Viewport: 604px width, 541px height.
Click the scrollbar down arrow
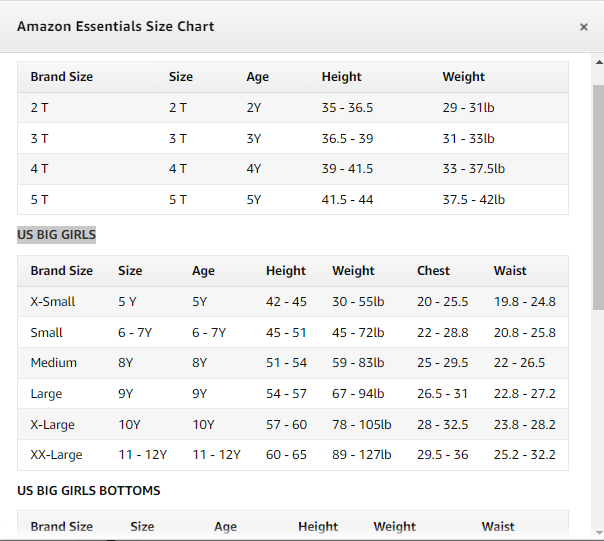tap(599, 533)
